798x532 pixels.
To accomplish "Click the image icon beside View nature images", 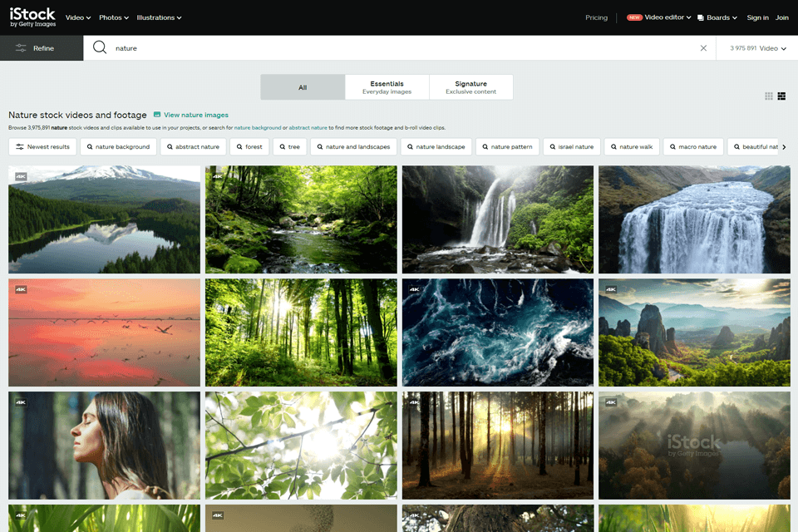I will (x=157, y=115).
